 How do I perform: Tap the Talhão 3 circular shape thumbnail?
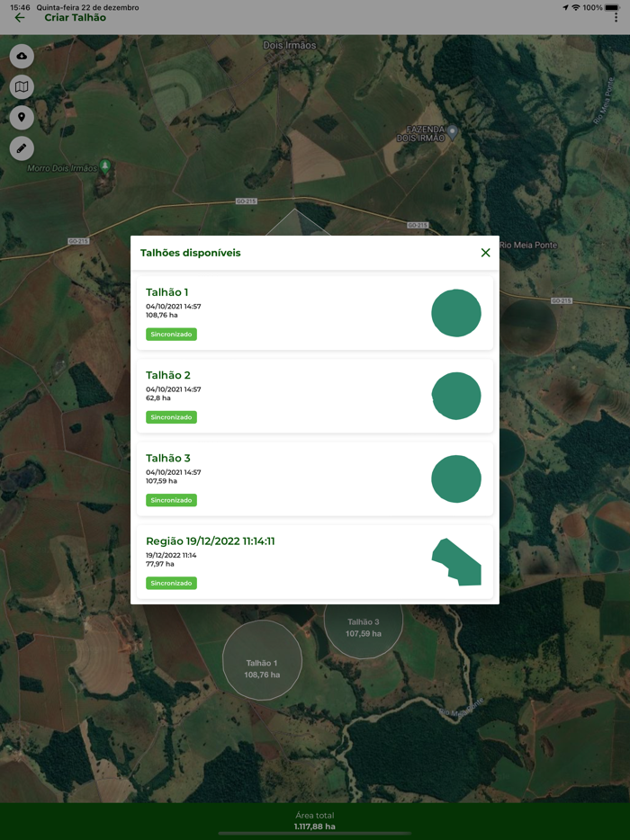(x=456, y=479)
